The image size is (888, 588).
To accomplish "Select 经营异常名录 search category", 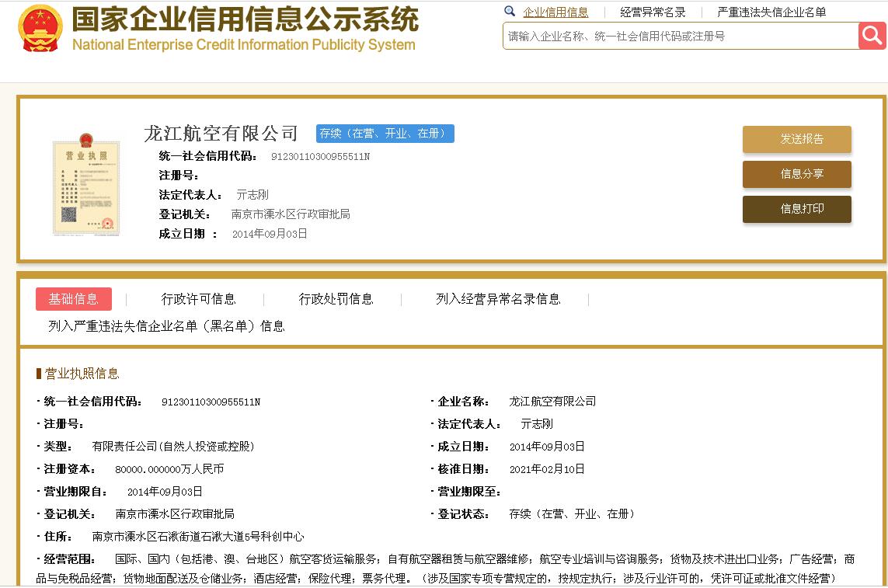I will pos(653,12).
